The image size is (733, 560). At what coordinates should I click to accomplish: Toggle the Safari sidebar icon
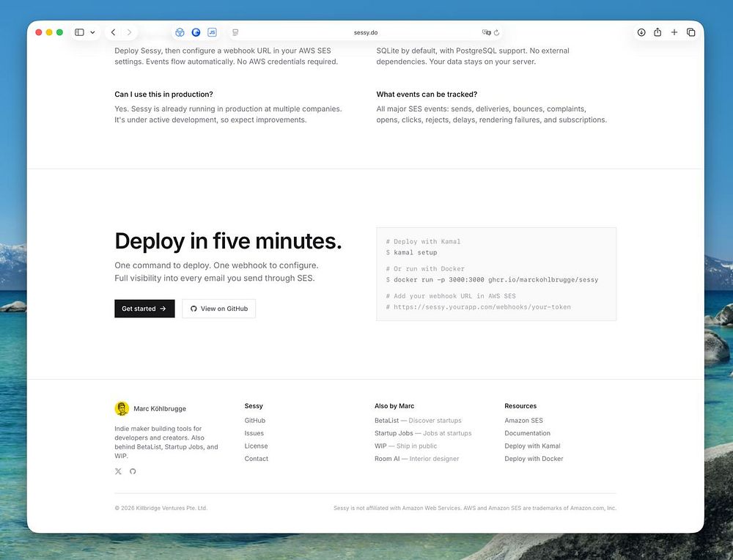pyautogui.click(x=79, y=32)
